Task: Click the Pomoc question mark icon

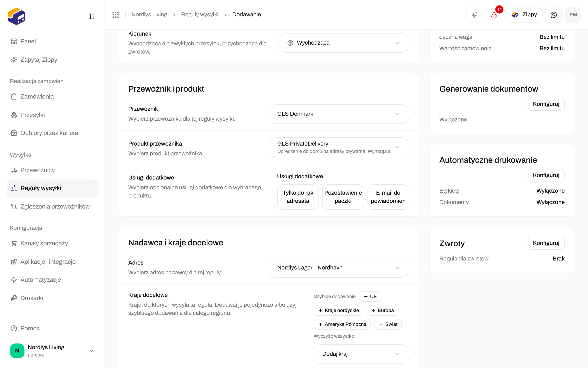Action: point(14,328)
